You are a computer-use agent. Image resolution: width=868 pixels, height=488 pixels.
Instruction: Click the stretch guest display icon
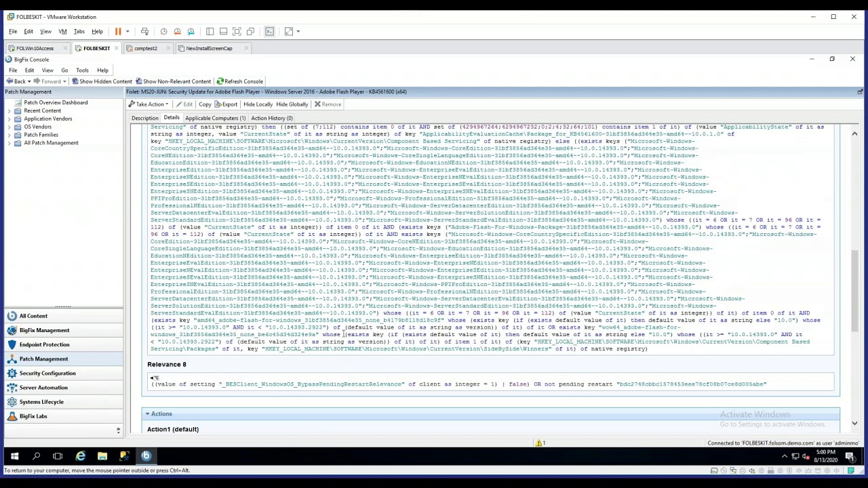coord(288,31)
